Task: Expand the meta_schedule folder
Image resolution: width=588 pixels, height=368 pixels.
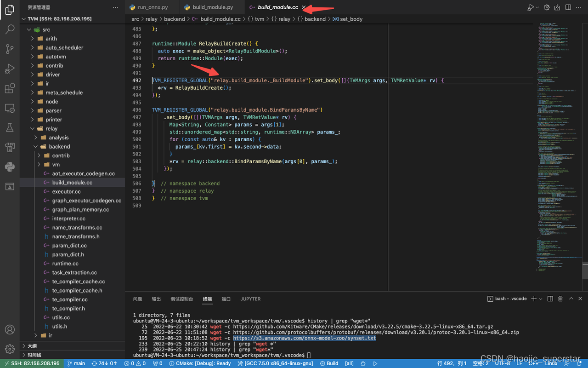Action: 72,92
